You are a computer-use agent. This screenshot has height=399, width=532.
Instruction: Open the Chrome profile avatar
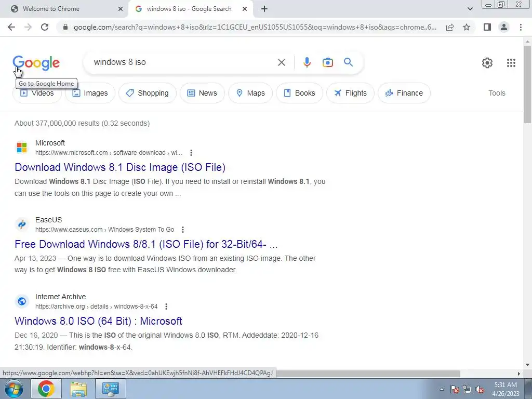(504, 27)
